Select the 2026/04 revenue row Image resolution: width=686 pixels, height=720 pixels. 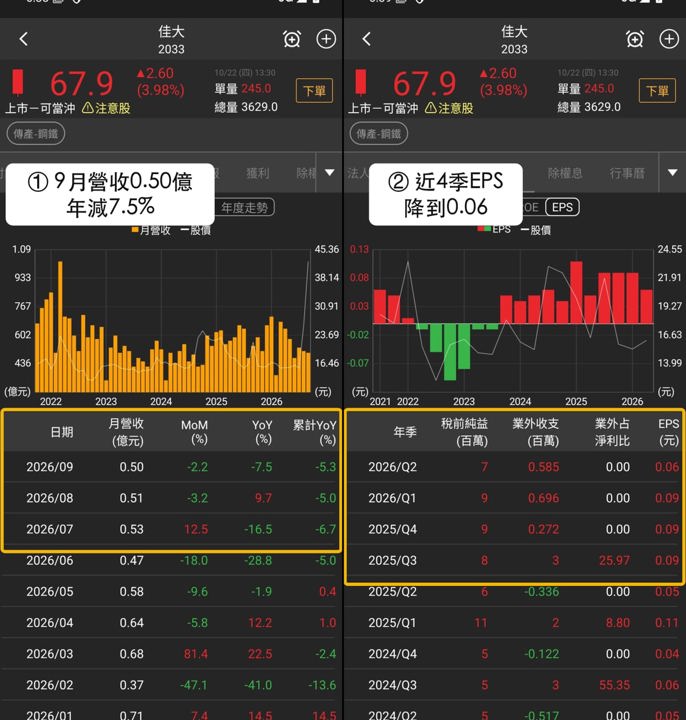tap(171, 623)
